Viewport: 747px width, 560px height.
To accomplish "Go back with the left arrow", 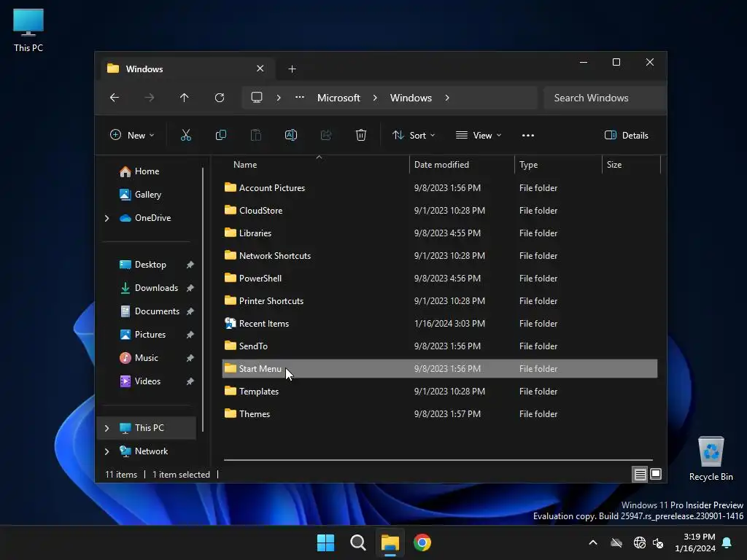I will pyautogui.click(x=115, y=98).
